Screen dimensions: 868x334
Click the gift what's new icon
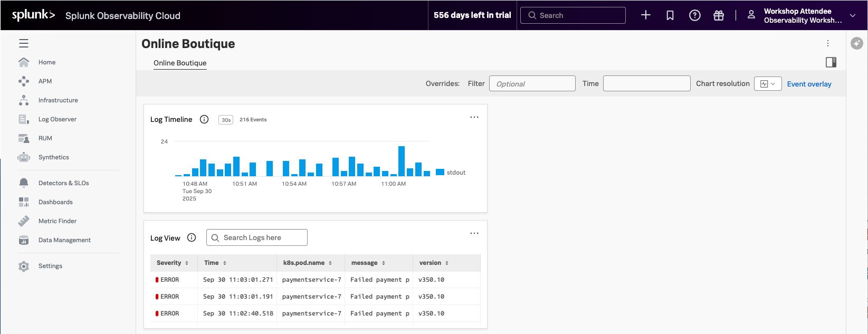click(x=719, y=15)
